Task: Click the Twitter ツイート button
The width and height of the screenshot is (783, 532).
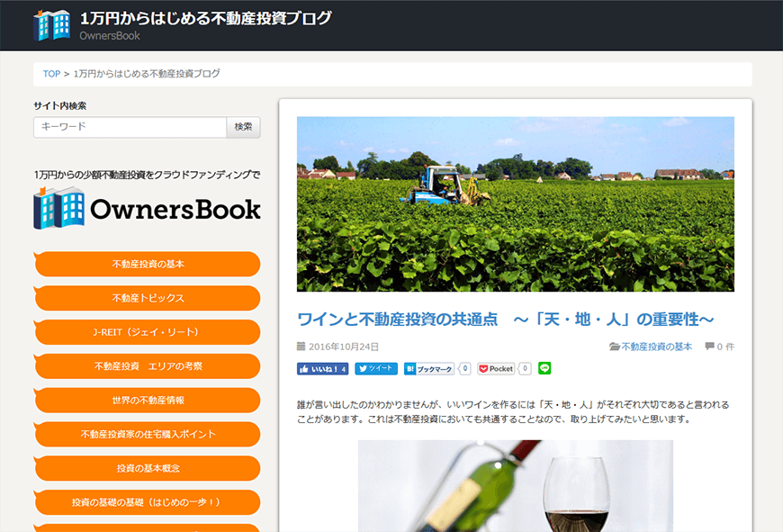Action: (x=376, y=369)
